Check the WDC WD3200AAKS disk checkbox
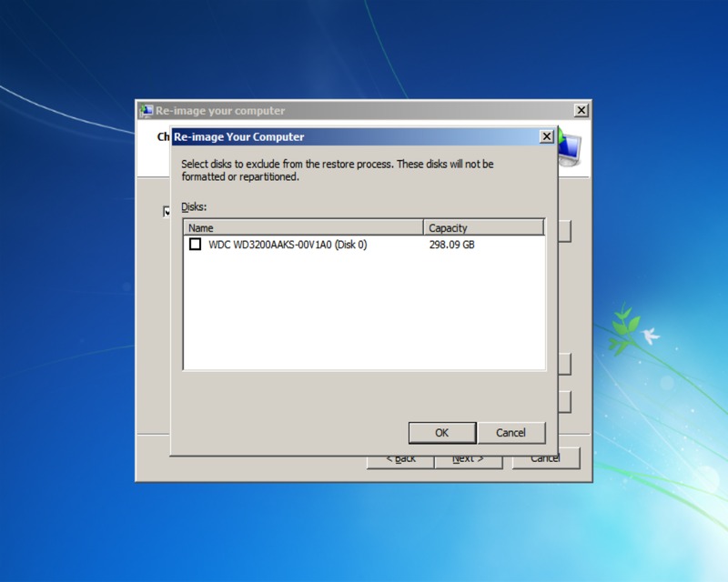The width and height of the screenshot is (728, 582). [195, 245]
